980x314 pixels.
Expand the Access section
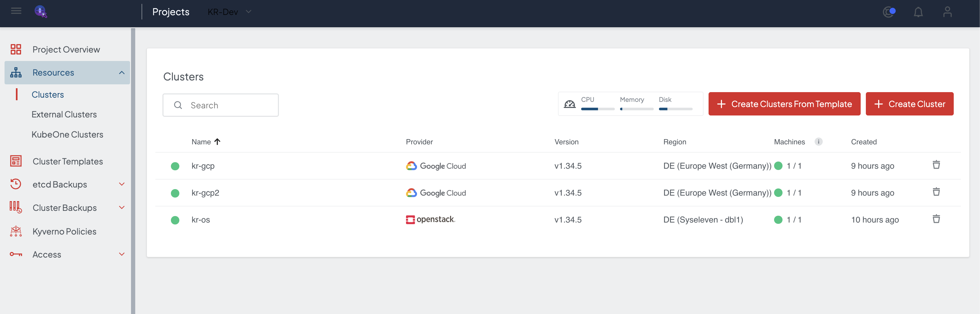coord(122,254)
